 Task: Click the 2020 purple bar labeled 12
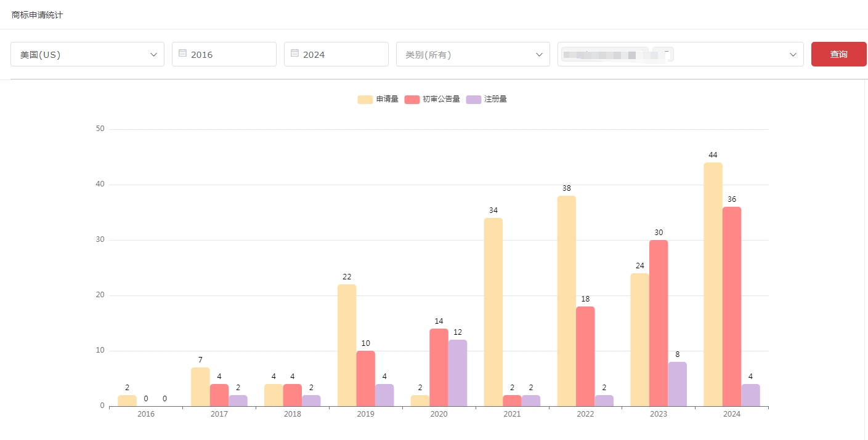457,372
